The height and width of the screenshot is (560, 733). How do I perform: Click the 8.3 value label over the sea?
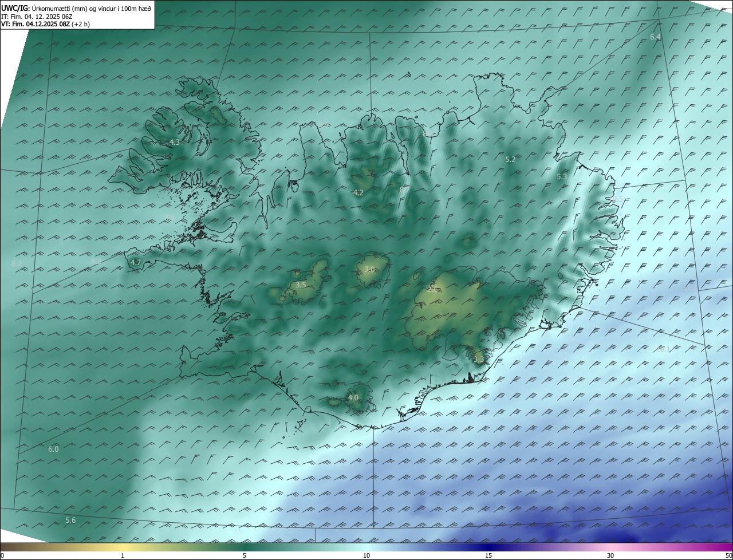[x=96, y=262]
